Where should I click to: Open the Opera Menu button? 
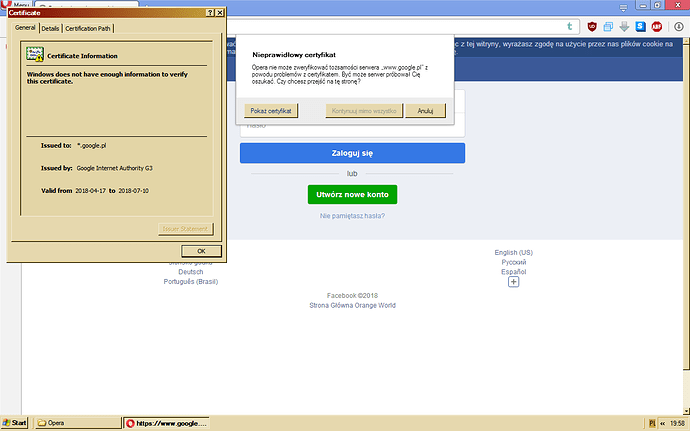point(15,4)
